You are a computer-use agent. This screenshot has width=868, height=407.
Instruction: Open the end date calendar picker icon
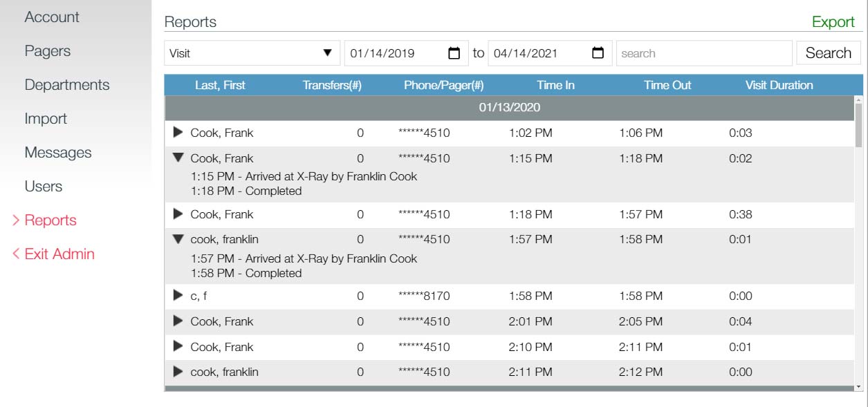598,53
